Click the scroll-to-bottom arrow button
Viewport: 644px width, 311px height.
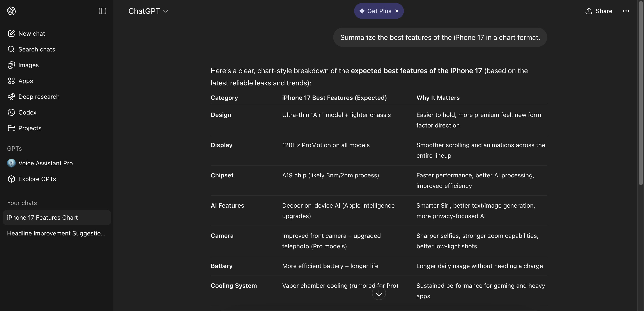(379, 293)
